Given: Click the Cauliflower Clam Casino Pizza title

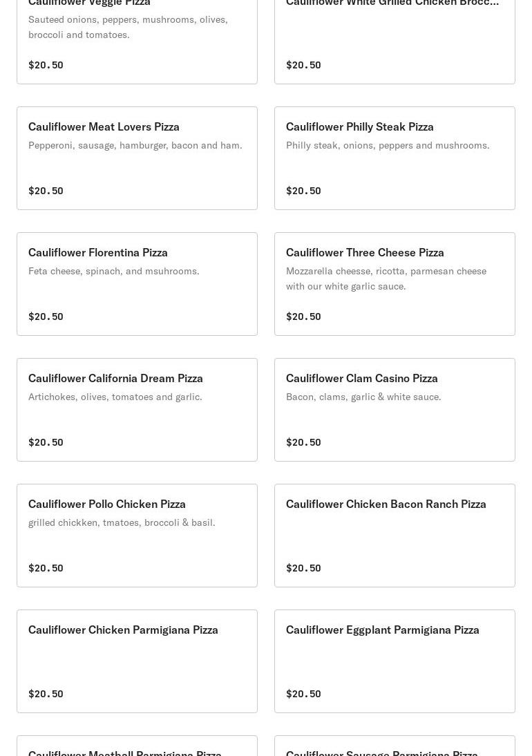Looking at the screenshot, I should click(x=362, y=378).
